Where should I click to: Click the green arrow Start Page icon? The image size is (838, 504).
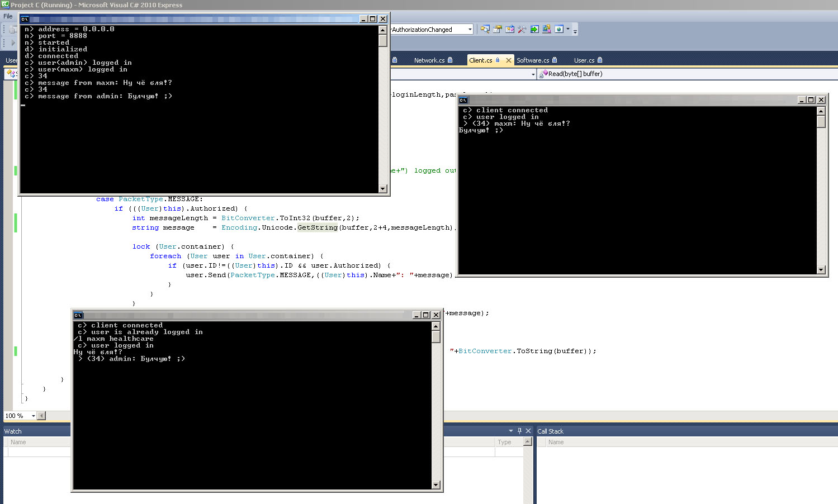tap(534, 30)
